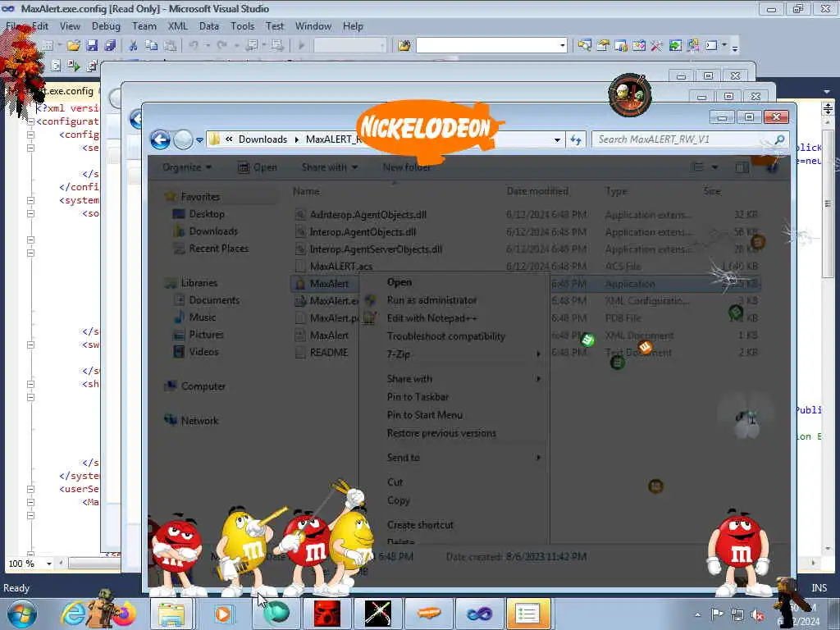This screenshot has width=840, height=630.
Task: Open Windows Media Player taskbar icon
Action: coord(223,614)
